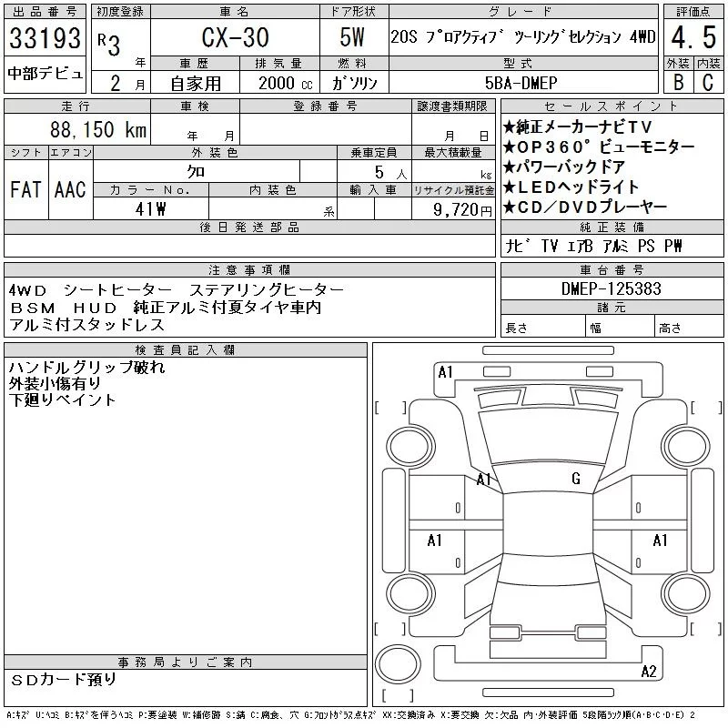This screenshot has width=728, height=728.
Task: Select seating capacity 5 人
Action: 390,173
